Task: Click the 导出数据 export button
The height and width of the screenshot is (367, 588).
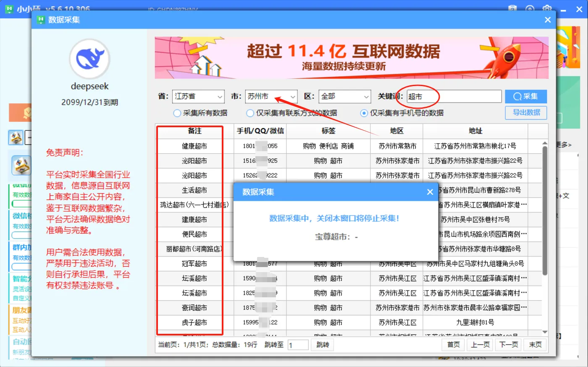Action: pyautogui.click(x=526, y=113)
